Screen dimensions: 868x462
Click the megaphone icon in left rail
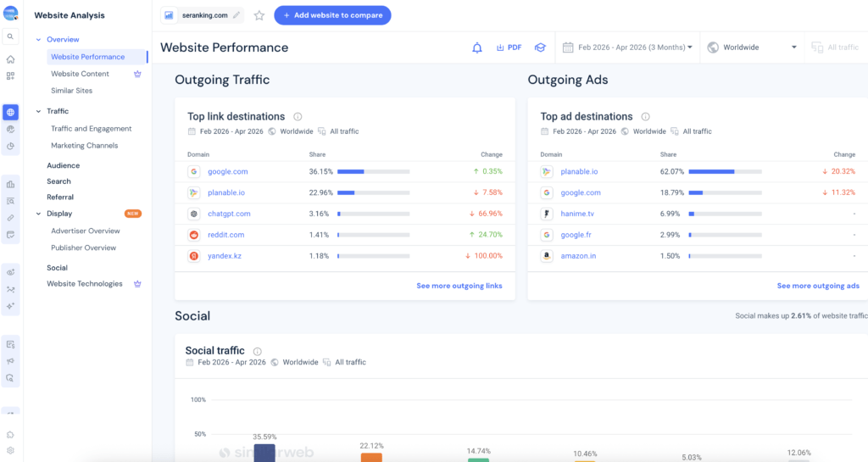coord(10,361)
